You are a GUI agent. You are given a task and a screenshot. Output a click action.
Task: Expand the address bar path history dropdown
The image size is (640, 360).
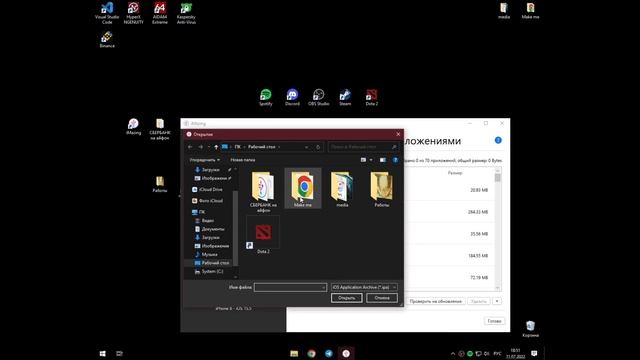point(307,147)
